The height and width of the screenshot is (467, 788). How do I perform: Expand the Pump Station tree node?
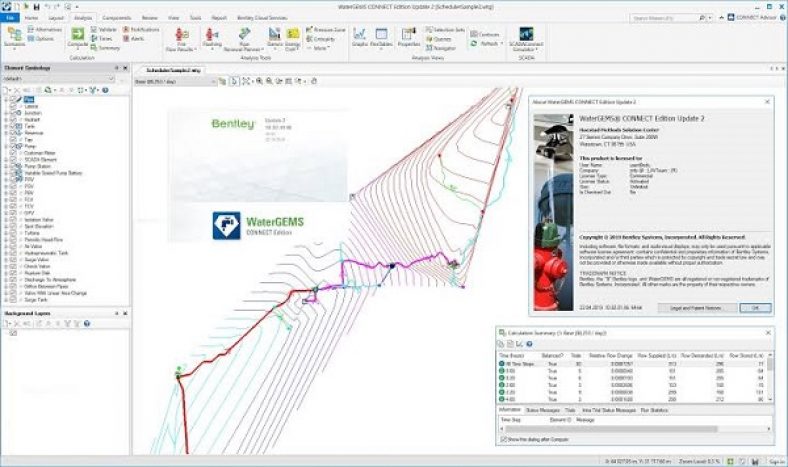(6, 166)
